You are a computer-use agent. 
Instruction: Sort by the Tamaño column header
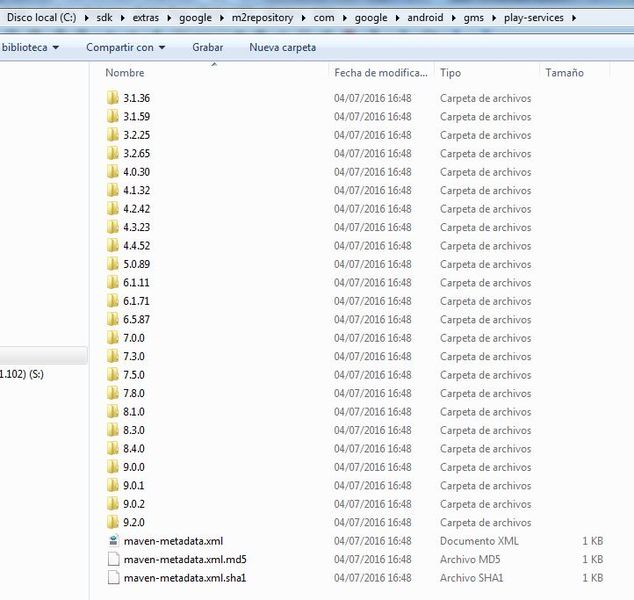[x=564, y=73]
